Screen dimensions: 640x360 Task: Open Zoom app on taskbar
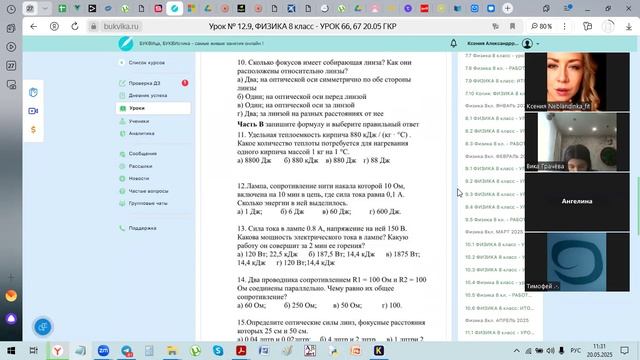click(x=103, y=351)
